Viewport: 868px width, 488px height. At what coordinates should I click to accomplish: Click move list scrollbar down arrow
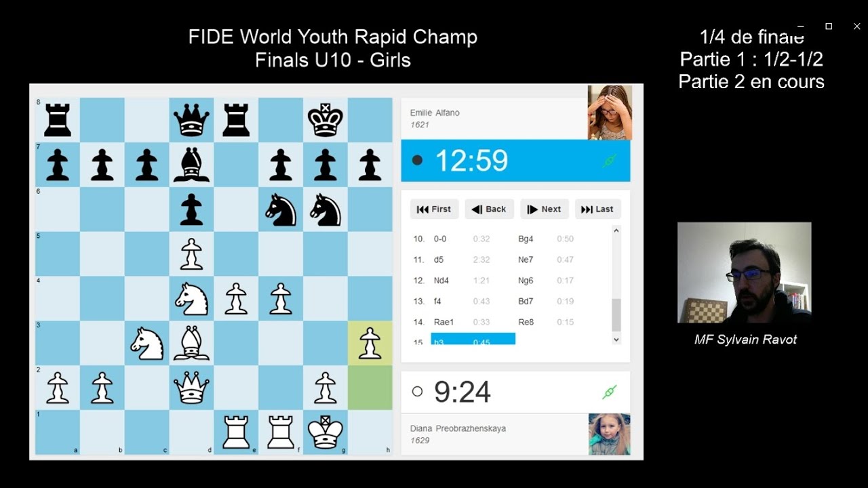(616, 340)
